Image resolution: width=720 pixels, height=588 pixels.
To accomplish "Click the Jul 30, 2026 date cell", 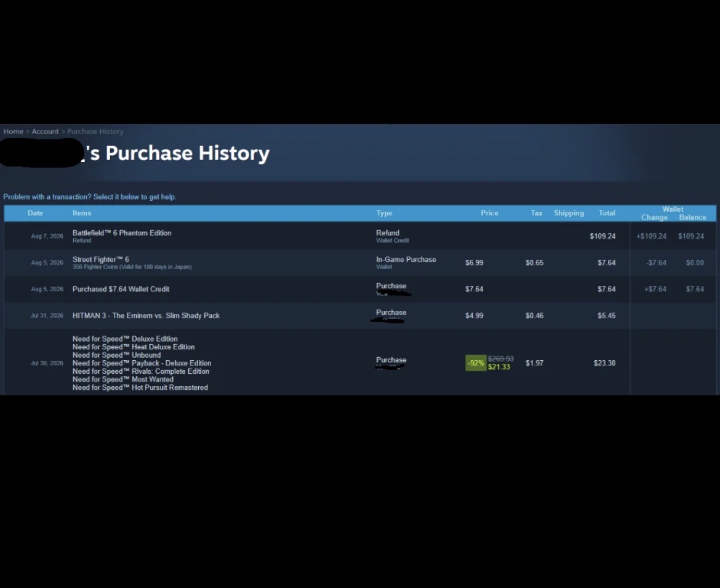I will coord(47,363).
